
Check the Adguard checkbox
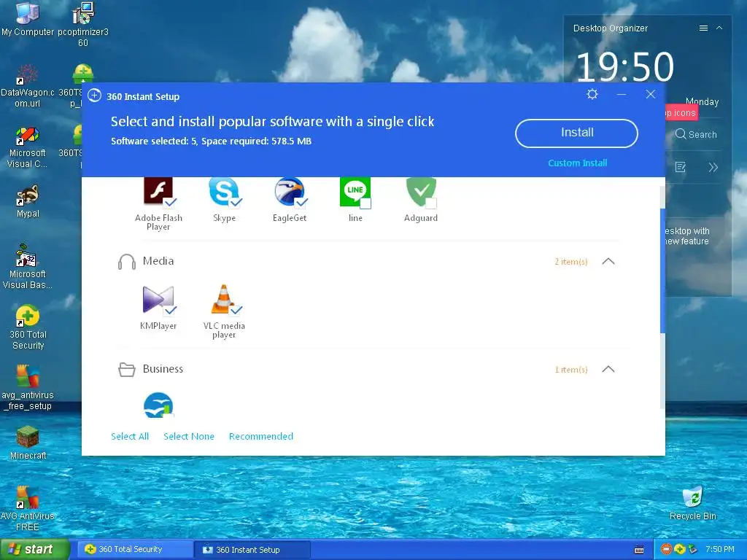430,203
